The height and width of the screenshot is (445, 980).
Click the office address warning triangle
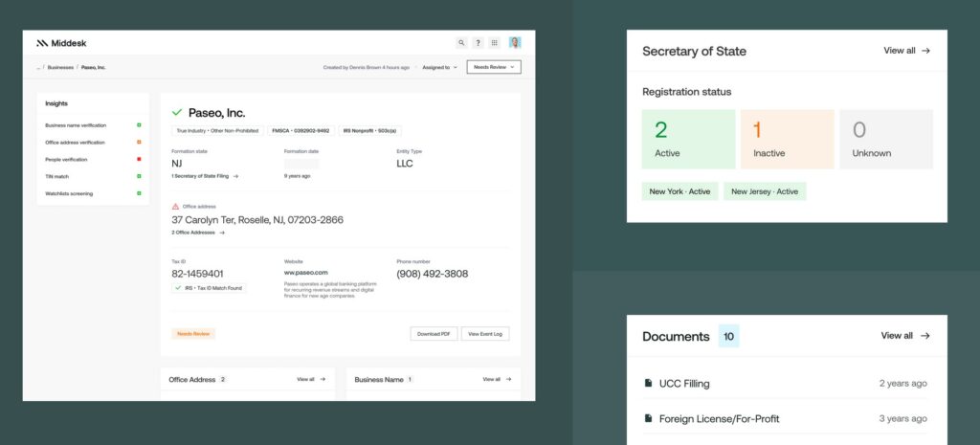[x=176, y=207]
